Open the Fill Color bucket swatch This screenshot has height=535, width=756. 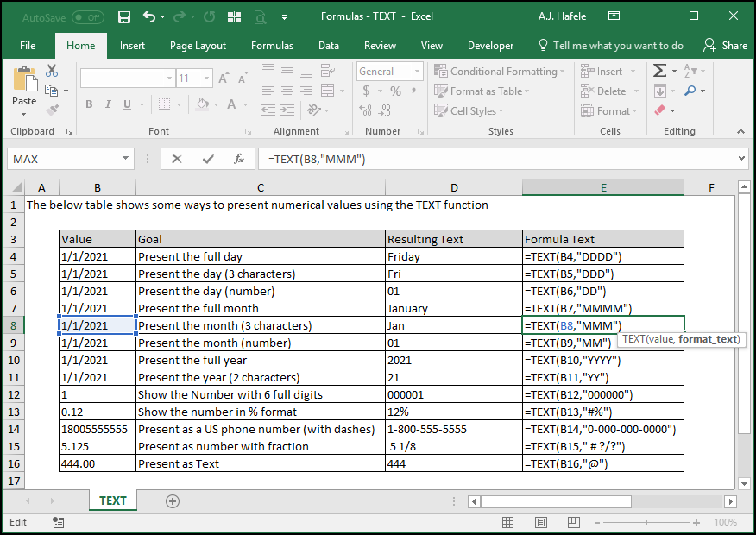(203, 104)
